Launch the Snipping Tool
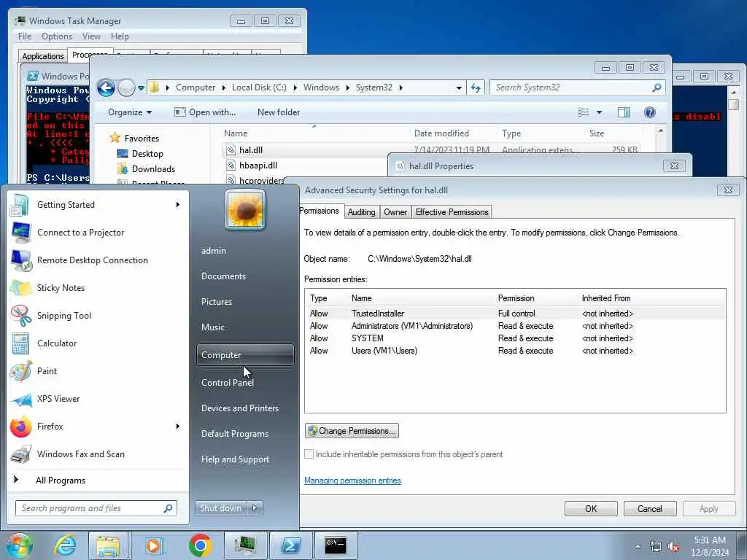 (98, 315)
